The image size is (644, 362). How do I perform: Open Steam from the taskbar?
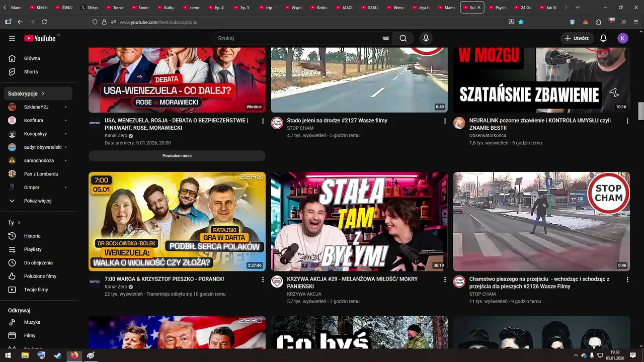click(58, 355)
